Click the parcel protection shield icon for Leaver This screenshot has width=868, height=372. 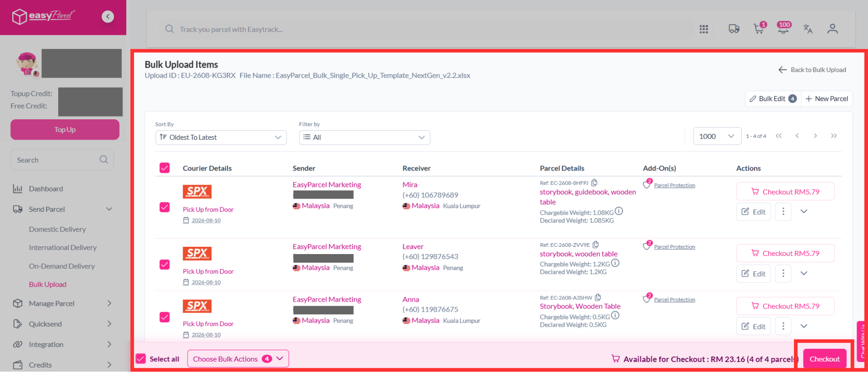click(647, 246)
